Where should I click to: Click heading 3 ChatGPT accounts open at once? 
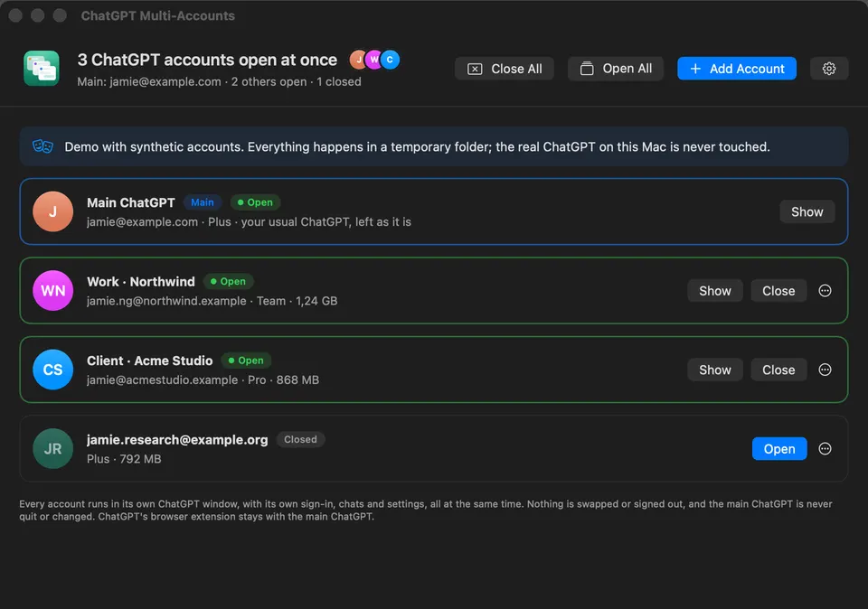[x=207, y=60]
